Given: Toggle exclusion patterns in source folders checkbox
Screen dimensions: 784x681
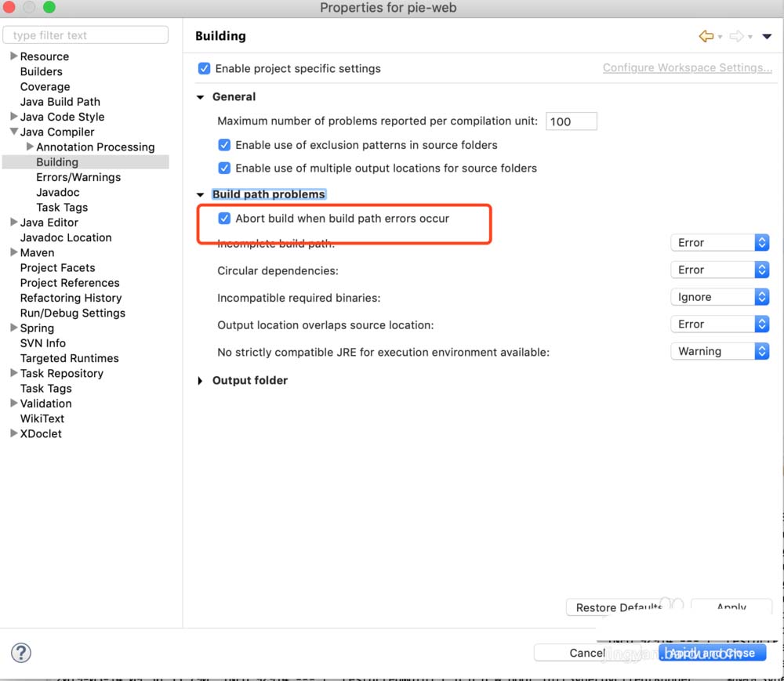Looking at the screenshot, I should pyautogui.click(x=225, y=145).
